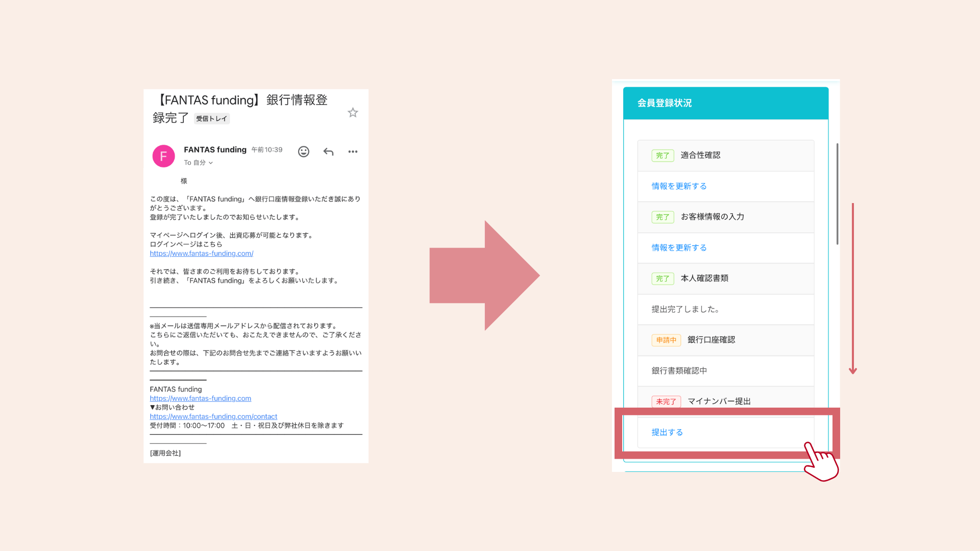Screen dimensions: 980x551
Task: Open the fantas-funding.com/contact inquiry link
Action: 213,417
